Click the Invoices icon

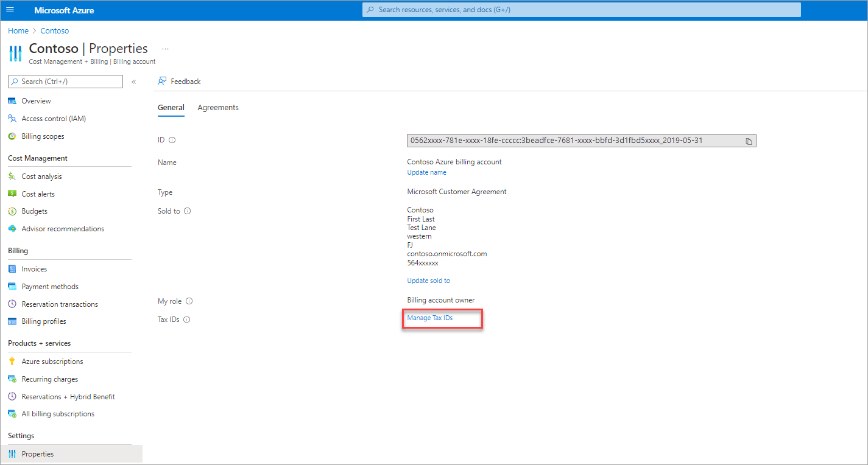pos(12,269)
